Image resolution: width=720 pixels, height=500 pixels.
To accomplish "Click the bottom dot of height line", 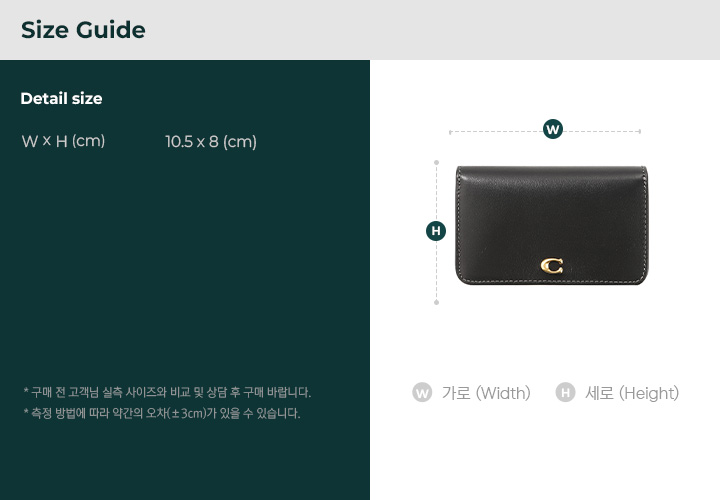I will pyautogui.click(x=436, y=303).
